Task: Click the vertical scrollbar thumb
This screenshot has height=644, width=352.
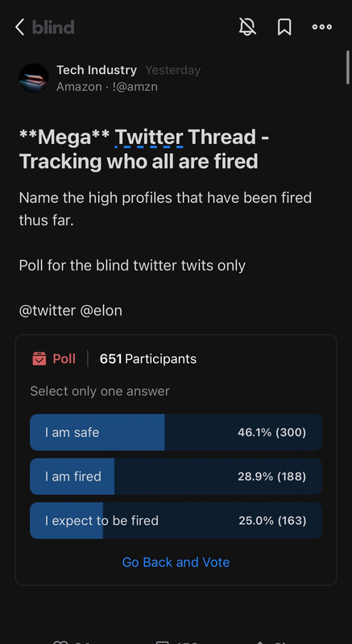Action: click(x=348, y=68)
